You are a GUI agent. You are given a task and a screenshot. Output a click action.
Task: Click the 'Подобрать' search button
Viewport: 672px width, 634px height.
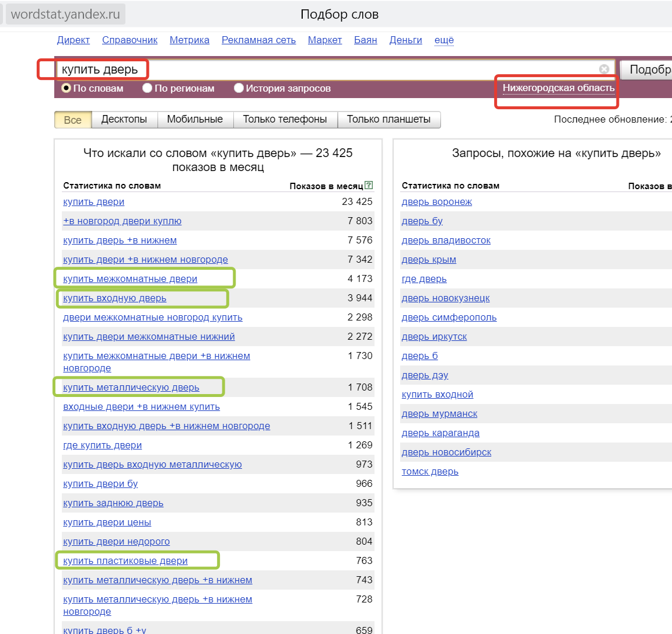coord(647,69)
